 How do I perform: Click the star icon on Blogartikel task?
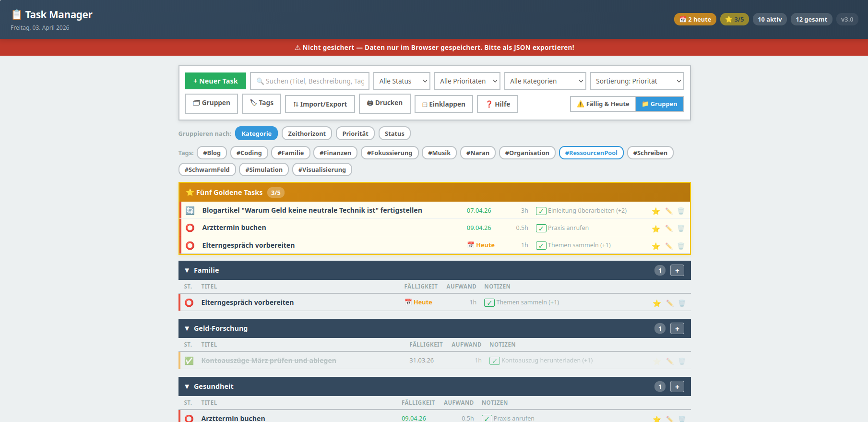click(655, 211)
